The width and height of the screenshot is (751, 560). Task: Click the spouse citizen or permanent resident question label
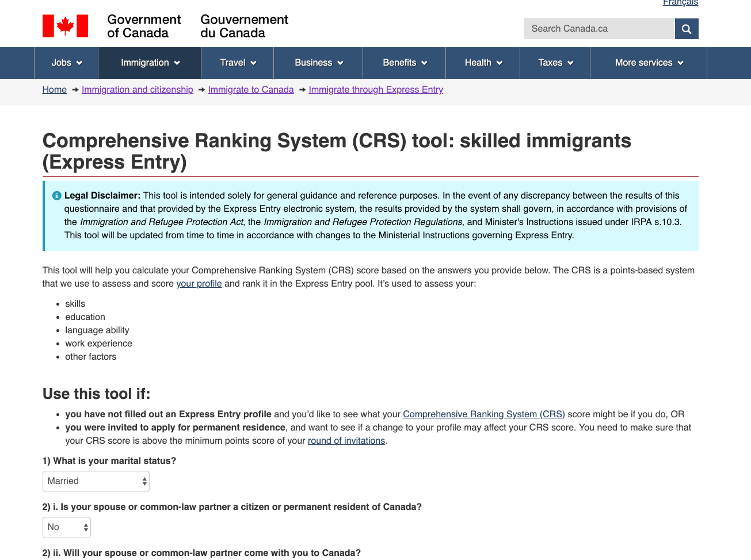(x=232, y=507)
